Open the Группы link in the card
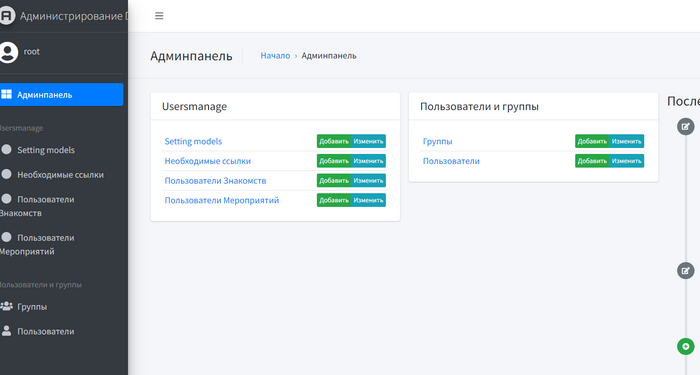 click(x=437, y=141)
